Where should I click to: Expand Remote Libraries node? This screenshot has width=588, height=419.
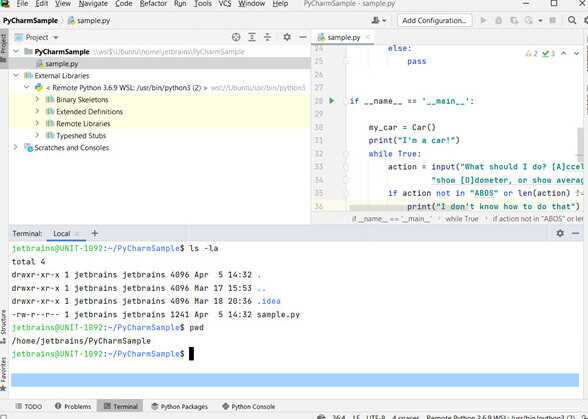[x=37, y=123]
